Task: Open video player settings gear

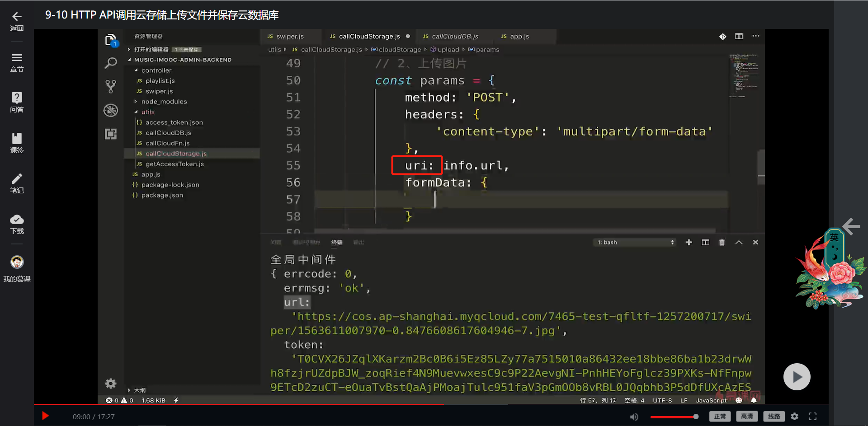Action: pos(795,417)
